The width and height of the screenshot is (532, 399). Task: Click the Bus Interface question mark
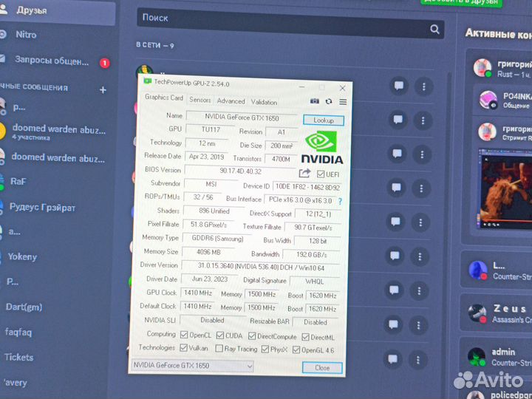tap(340, 201)
